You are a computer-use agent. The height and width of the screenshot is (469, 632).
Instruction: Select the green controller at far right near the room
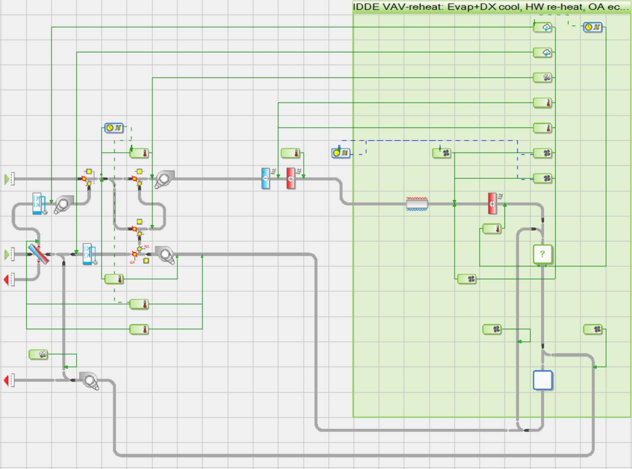point(592,329)
